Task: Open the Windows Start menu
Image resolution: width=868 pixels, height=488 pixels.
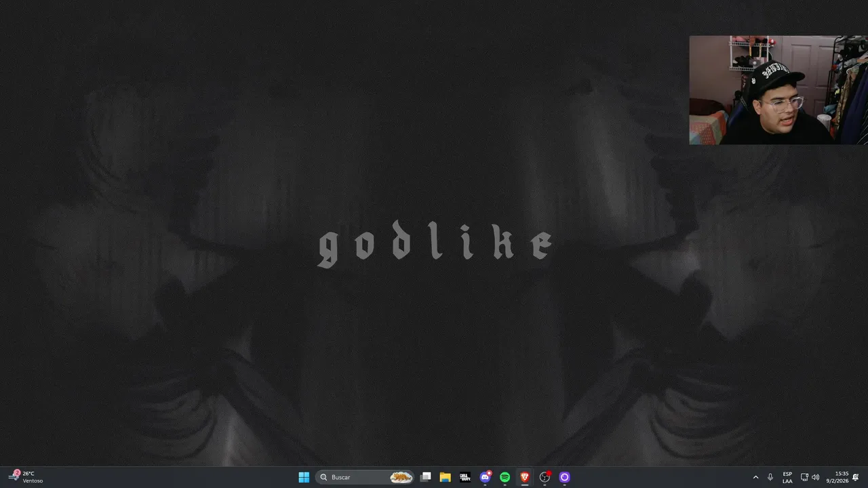Action: pyautogui.click(x=304, y=477)
